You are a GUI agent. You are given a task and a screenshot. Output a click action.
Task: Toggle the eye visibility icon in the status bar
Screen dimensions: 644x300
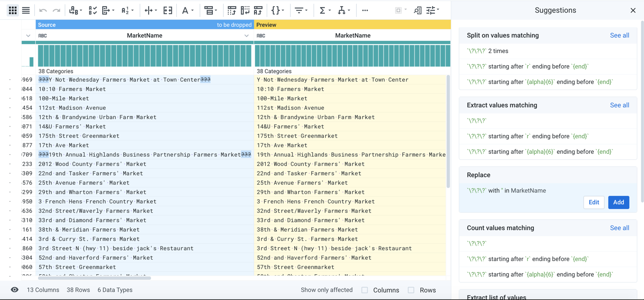pyautogui.click(x=15, y=290)
